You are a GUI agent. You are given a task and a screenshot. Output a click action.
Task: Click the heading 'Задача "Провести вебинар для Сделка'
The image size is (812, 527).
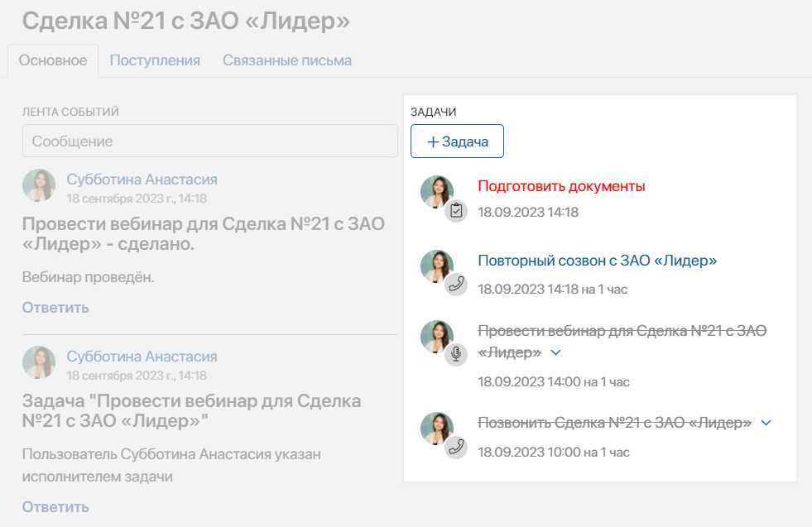pos(191,410)
